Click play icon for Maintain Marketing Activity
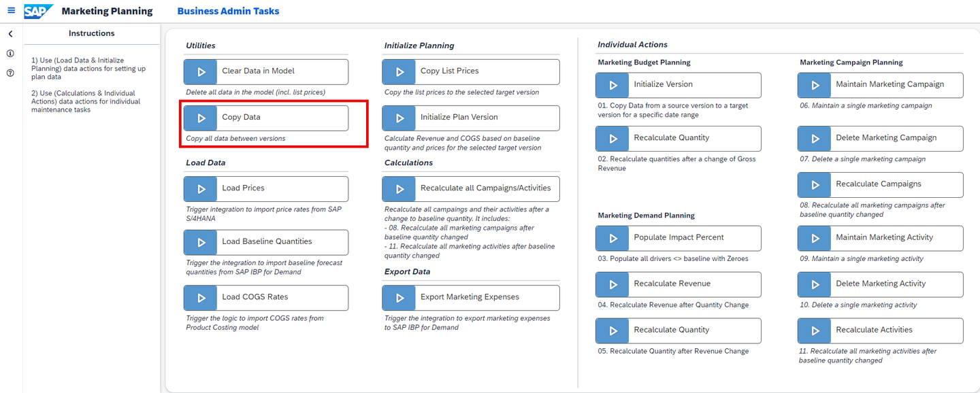 pos(815,238)
